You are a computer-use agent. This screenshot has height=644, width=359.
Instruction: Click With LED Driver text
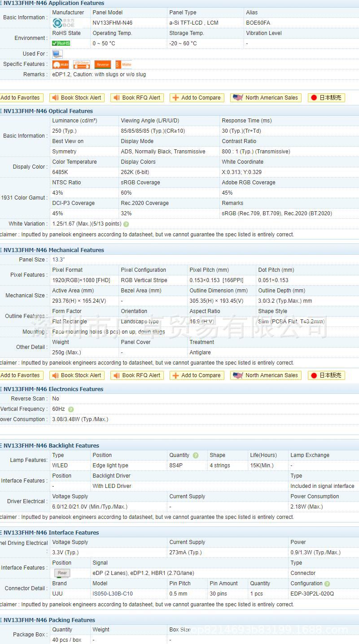(112, 486)
